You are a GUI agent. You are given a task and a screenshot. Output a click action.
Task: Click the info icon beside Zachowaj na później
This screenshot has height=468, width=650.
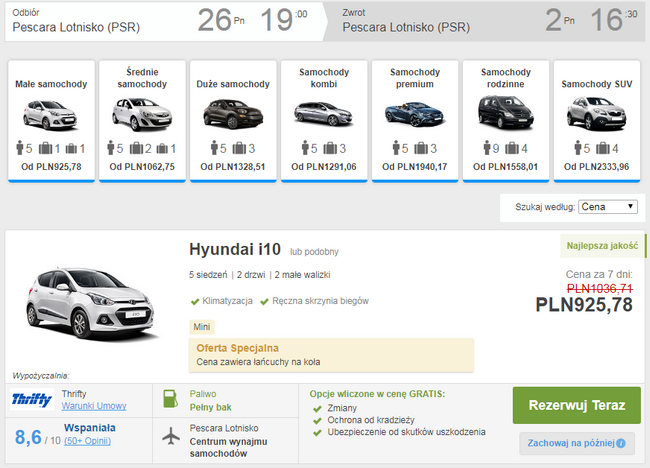[621, 444]
